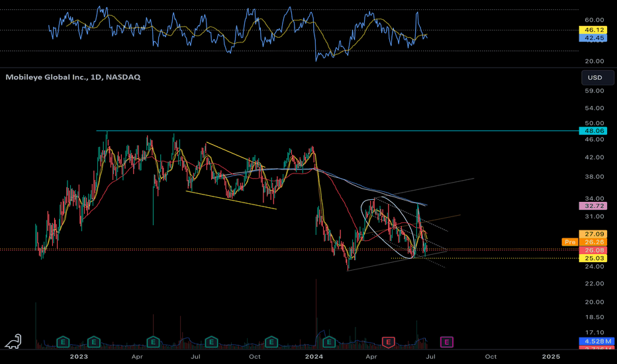Click the 22.00 price axis tick
This screenshot has width=617, height=364.
(594, 283)
